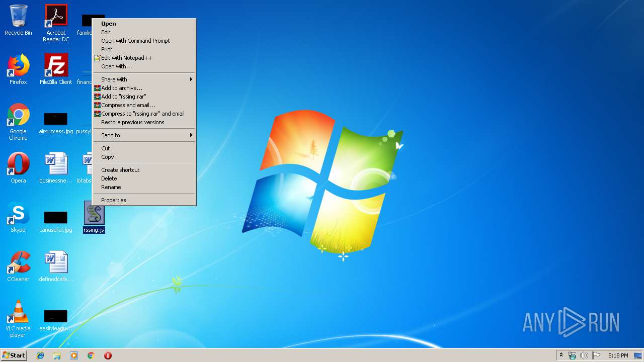Show hidden tray icons arrow
This screenshot has width=644, height=362.
coord(561,355)
